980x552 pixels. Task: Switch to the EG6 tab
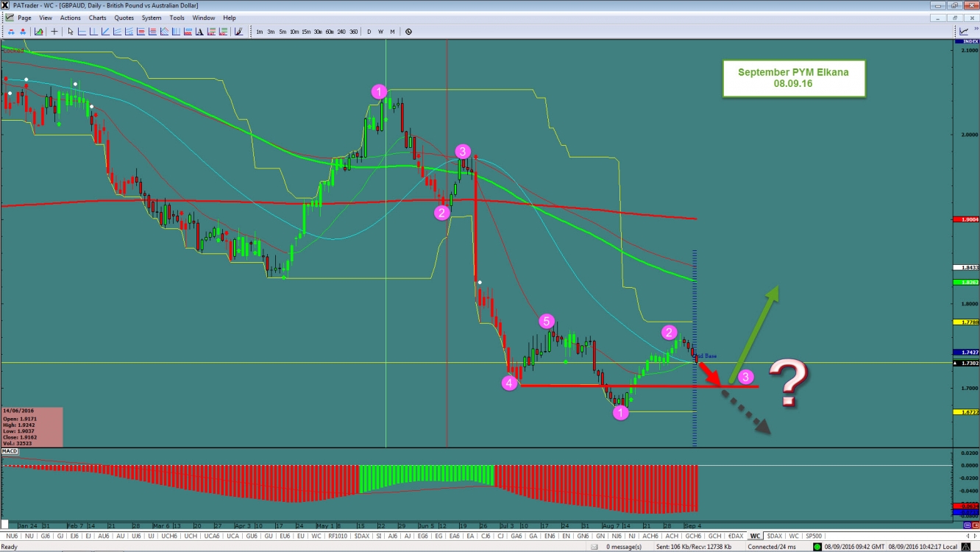[x=422, y=536]
